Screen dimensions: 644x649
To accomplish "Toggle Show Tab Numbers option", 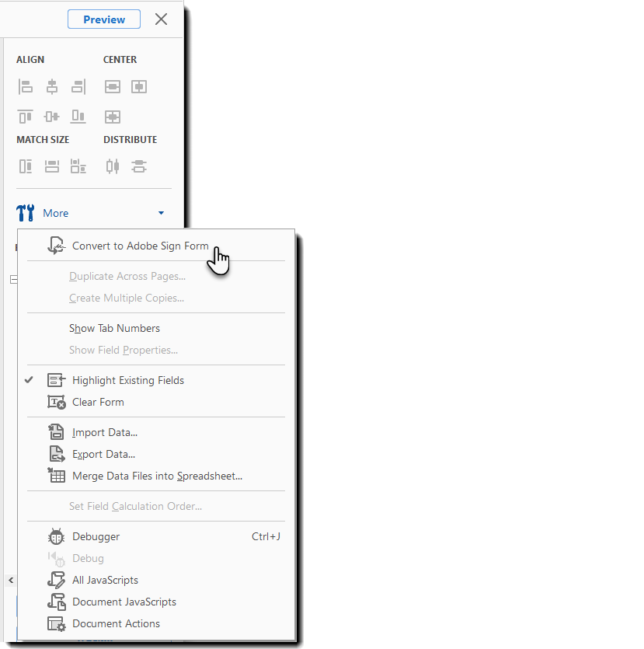I will pos(114,328).
